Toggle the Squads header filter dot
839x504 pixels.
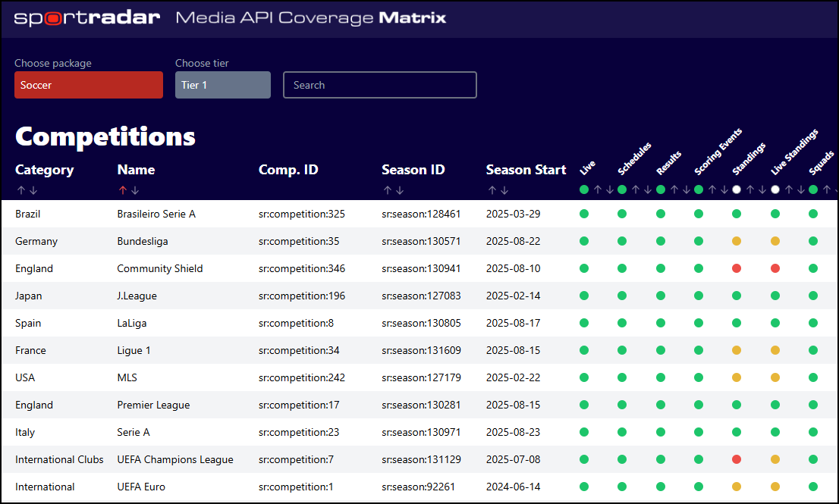coord(813,189)
